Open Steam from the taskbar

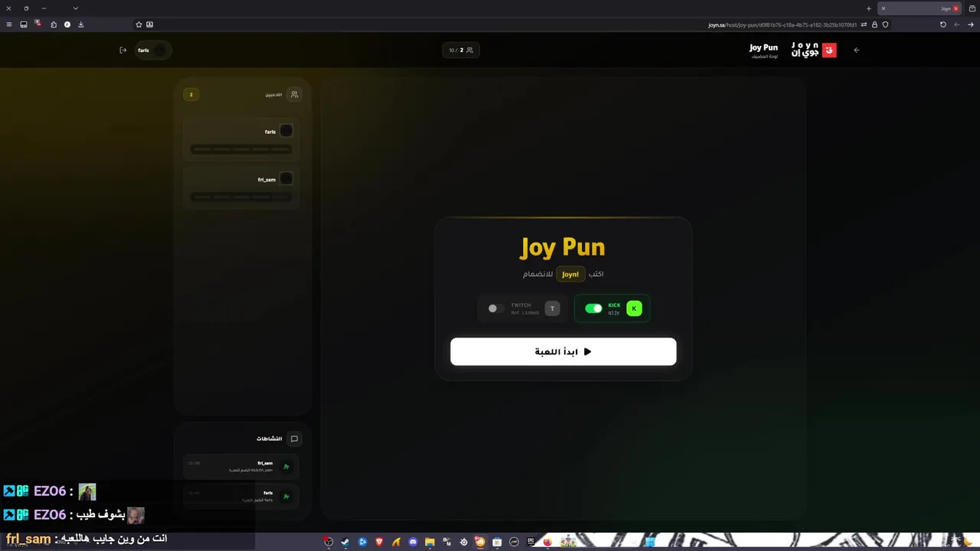pos(345,542)
